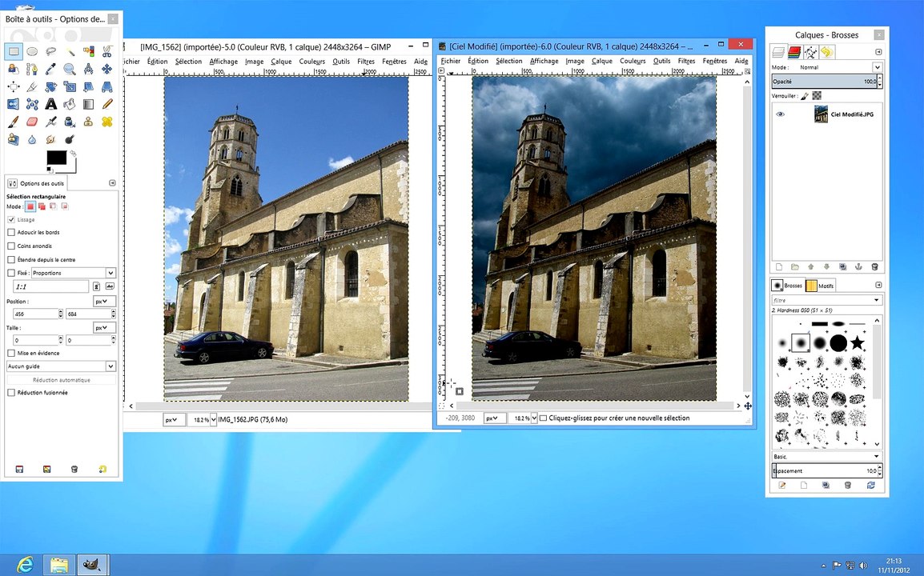
Task: Open the Taille unit px dropdown
Action: click(x=104, y=327)
